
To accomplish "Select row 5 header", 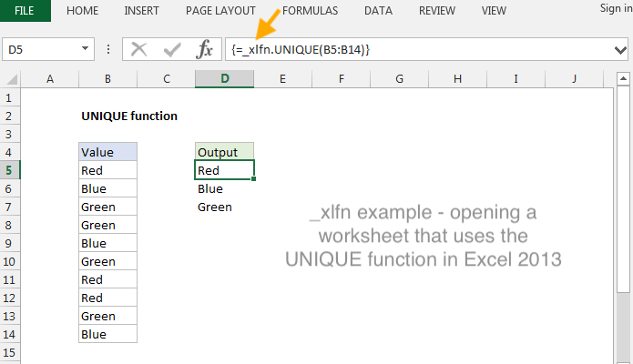I will click(x=10, y=170).
